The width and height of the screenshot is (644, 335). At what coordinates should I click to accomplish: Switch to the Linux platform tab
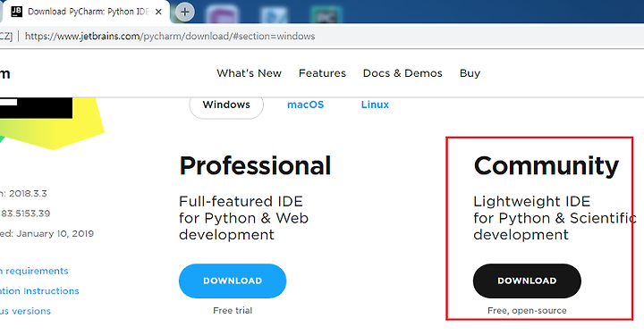(x=375, y=105)
